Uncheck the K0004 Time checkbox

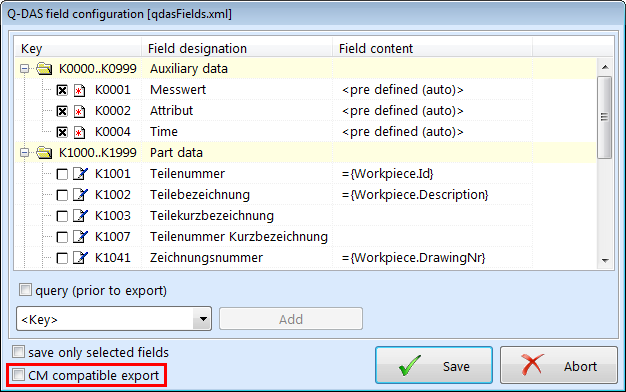pos(62,132)
